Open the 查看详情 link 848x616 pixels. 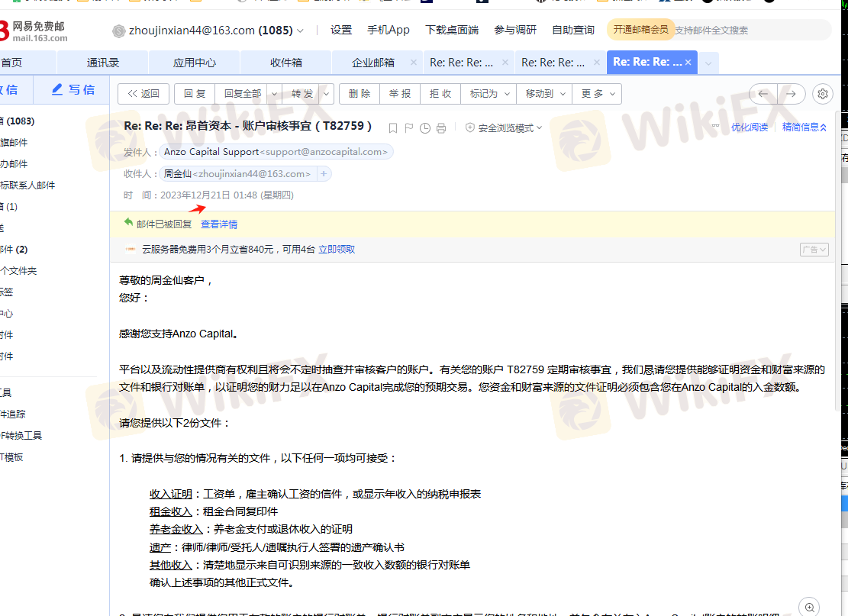[x=219, y=224]
